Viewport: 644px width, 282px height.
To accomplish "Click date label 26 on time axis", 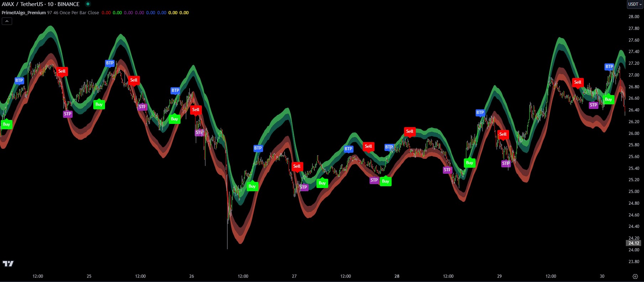I will [192, 276].
